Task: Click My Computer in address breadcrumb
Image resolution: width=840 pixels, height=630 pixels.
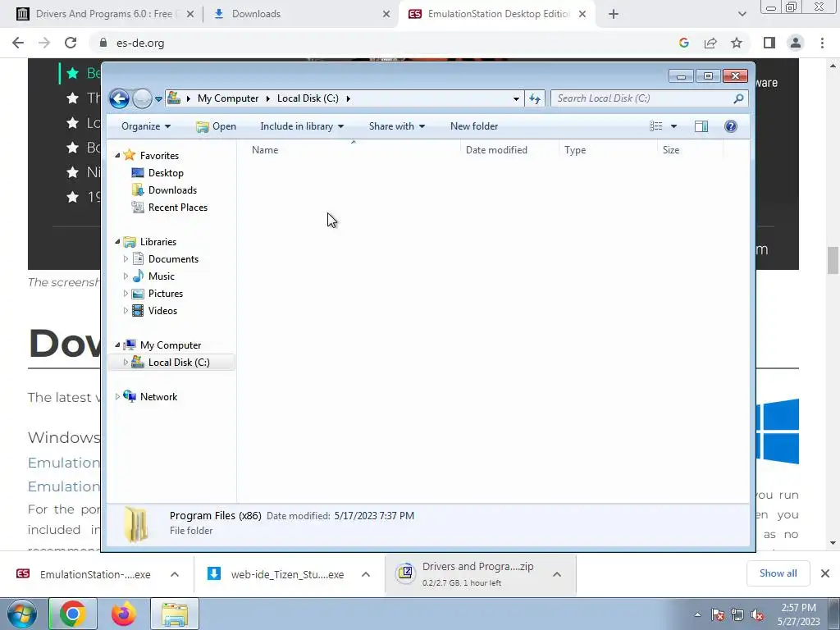Action: pos(228,98)
